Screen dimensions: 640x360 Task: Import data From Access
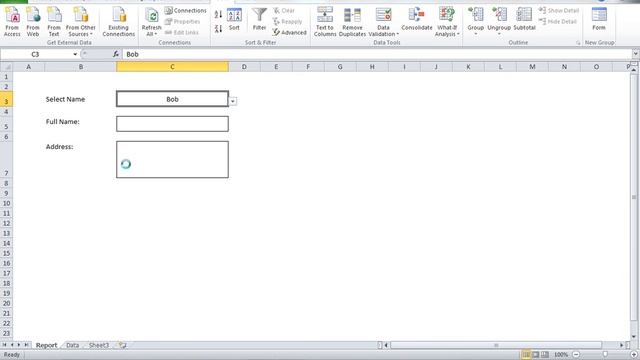[12, 22]
